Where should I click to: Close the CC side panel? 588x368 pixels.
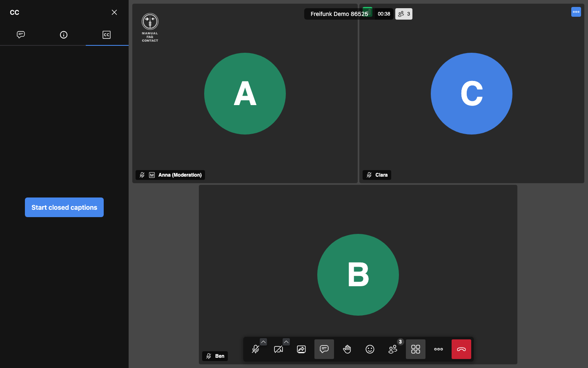pyautogui.click(x=114, y=12)
